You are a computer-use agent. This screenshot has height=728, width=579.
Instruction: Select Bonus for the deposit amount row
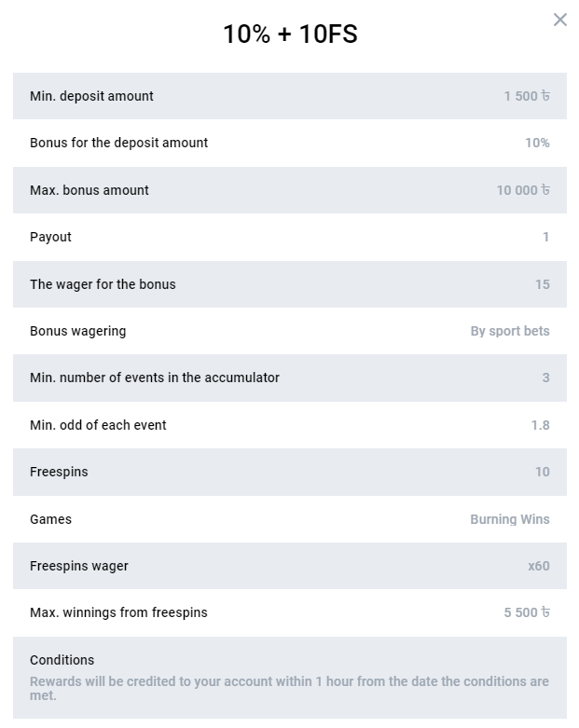[290, 143]
